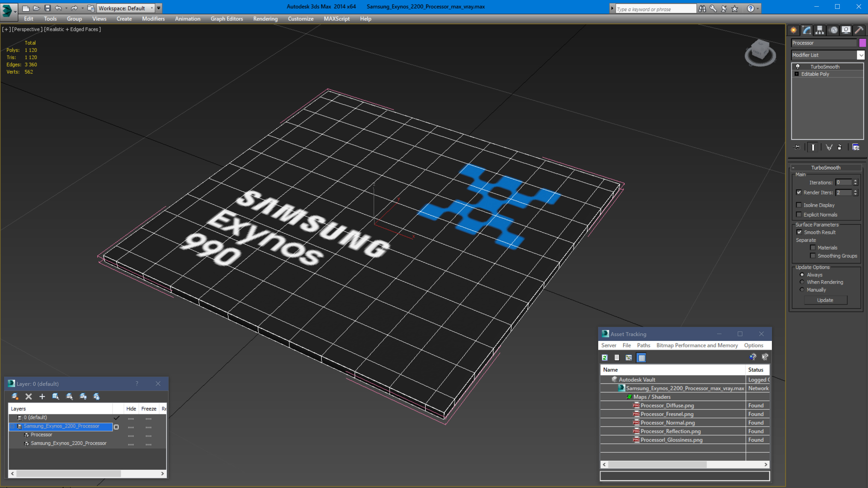Toggle Show End Result icon
The width and height of the screenshot is (868, 488).
[x=813, y=147]
